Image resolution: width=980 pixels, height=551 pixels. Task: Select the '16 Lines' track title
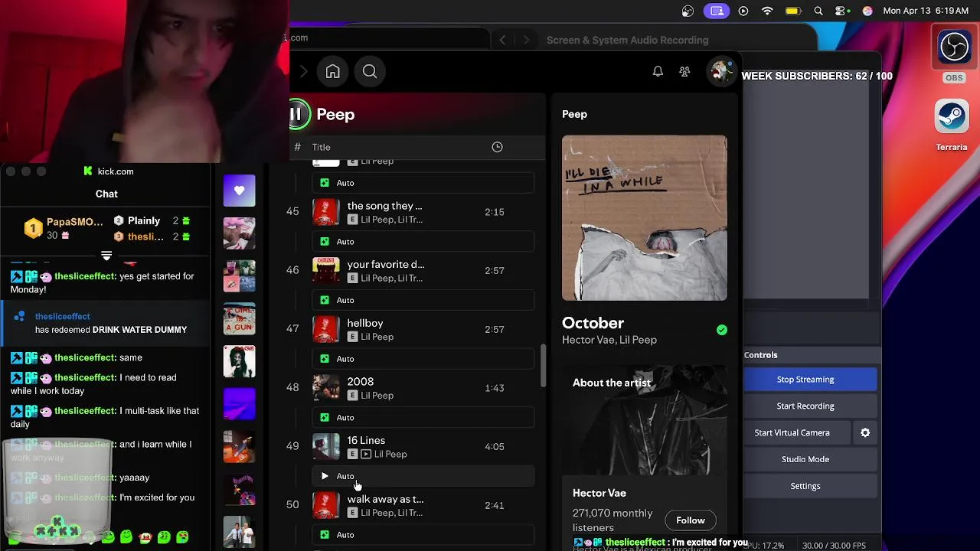click(366, 440)
